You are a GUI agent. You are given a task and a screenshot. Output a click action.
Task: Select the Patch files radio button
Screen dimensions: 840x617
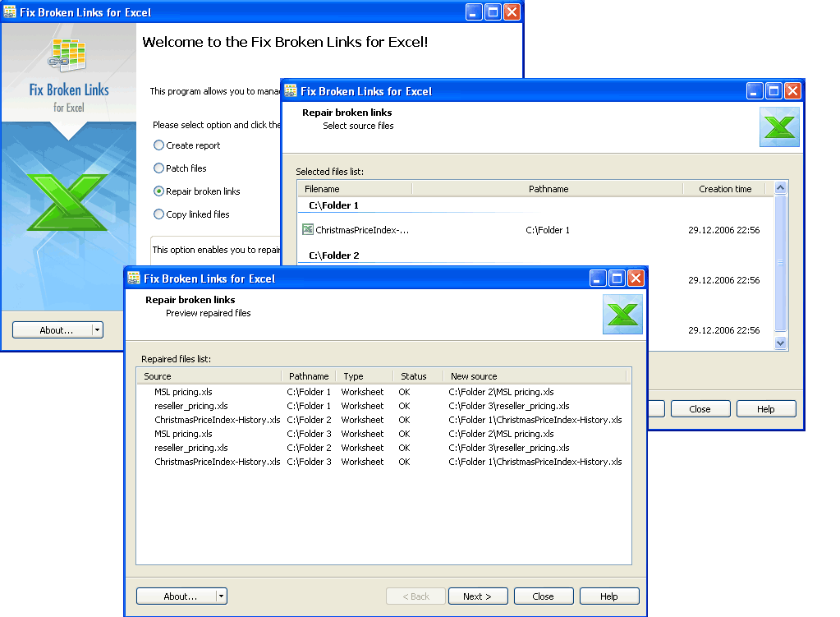(x=158, y=168)
